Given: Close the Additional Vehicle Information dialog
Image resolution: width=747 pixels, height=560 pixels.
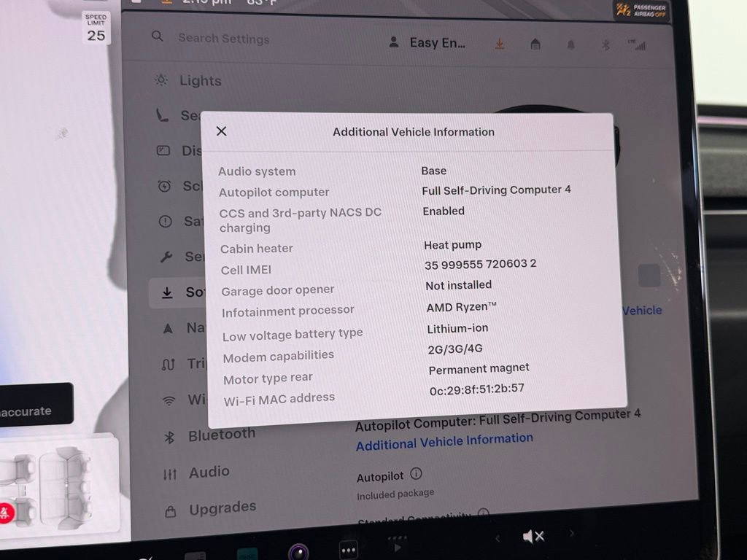Looking at the screenshot, I should [x=221, y=131].
